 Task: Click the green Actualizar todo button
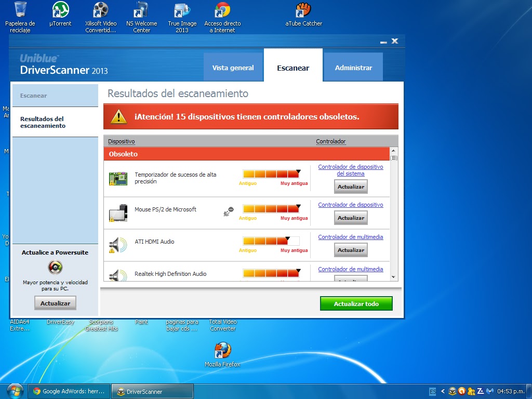click(x=356, y=303)
